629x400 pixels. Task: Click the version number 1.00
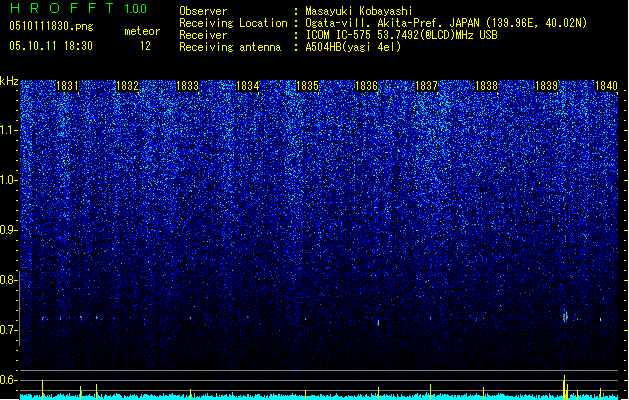click(136, 9)
